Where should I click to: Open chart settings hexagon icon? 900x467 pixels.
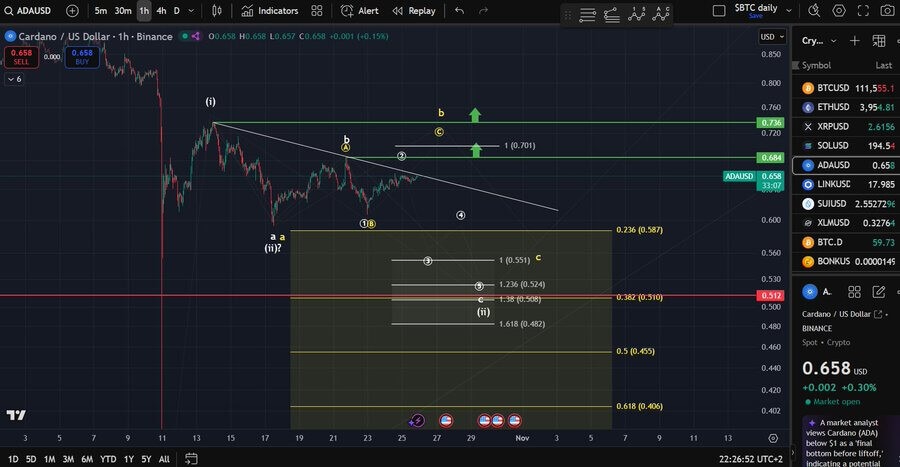tap(839, 11)
